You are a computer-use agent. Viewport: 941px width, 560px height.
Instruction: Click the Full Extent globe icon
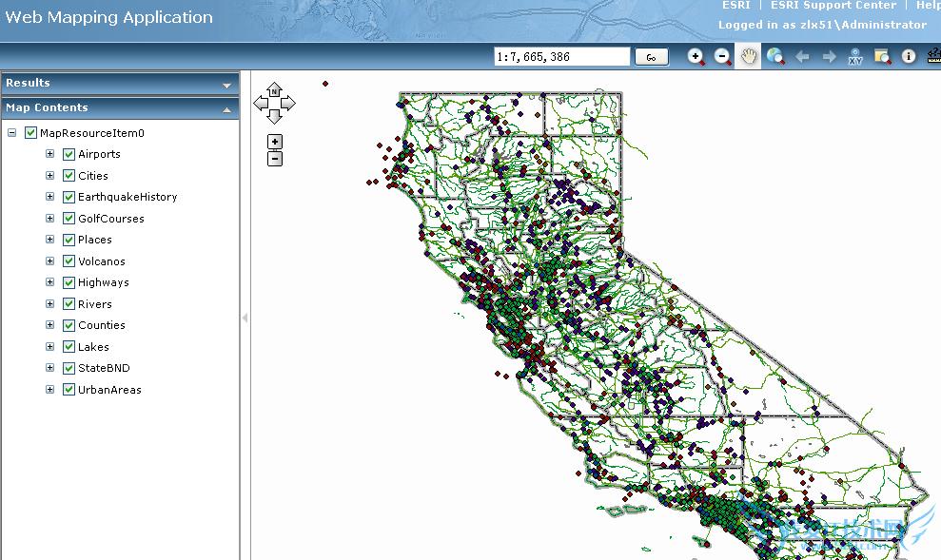(x=774, y=57)
